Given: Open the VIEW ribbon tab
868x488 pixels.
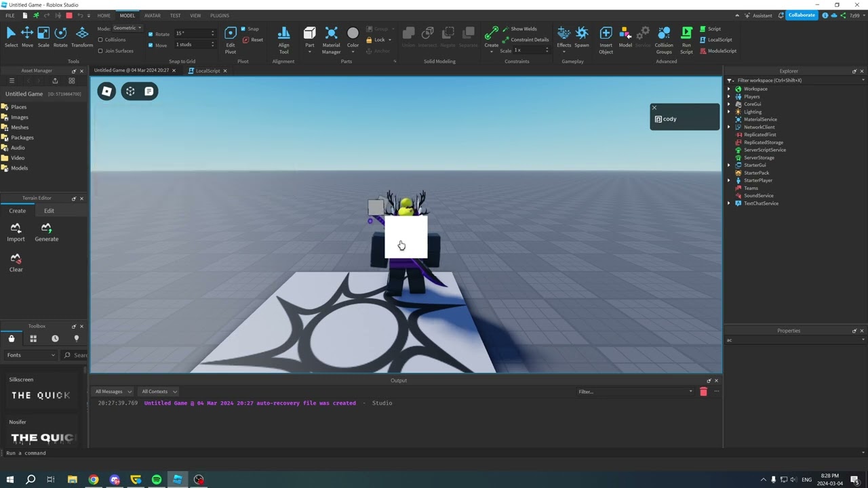Looking at the screenshot, I should pos(195,15).
